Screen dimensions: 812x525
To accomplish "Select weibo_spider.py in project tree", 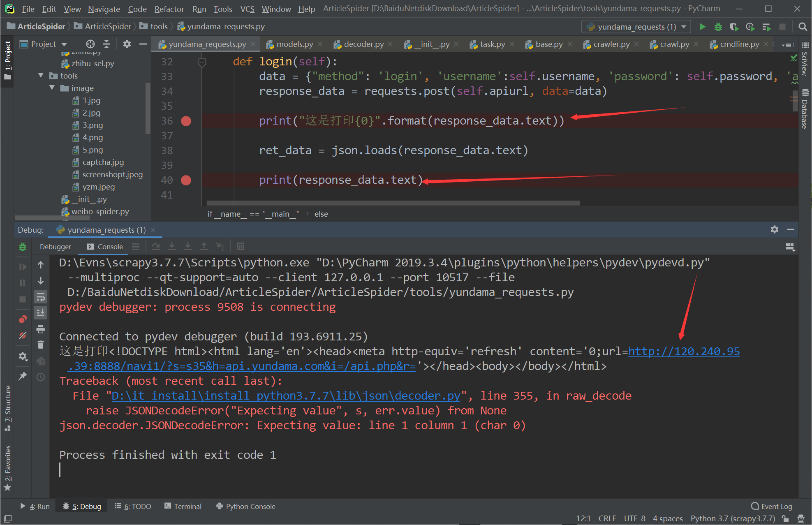I will [100, 211].
